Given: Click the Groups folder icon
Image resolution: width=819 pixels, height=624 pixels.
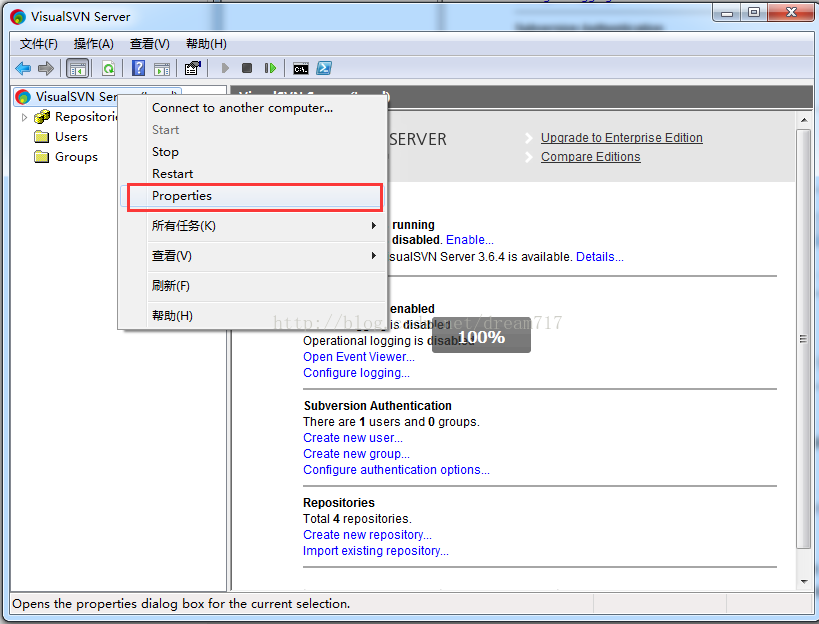Looking at the screenshot, I should point(41,157).
